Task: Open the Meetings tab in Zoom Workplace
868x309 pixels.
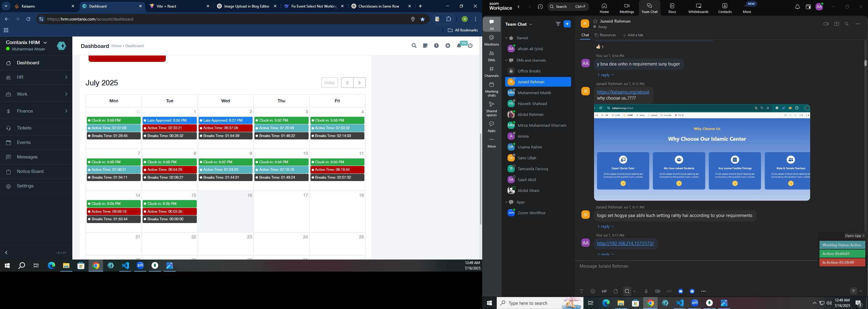Action: [x=627, y=8]
